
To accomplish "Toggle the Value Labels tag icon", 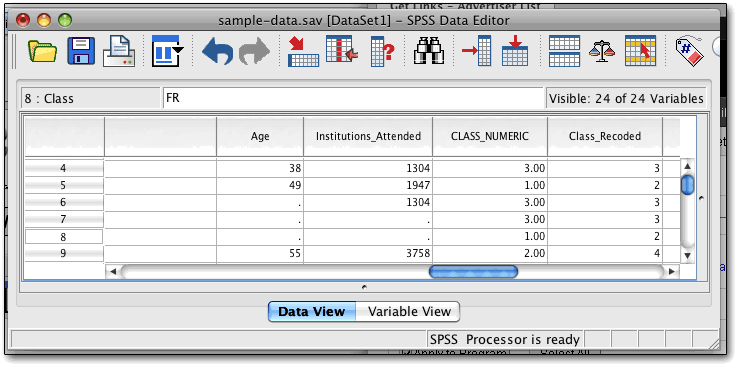I will (x=690, y=51).
